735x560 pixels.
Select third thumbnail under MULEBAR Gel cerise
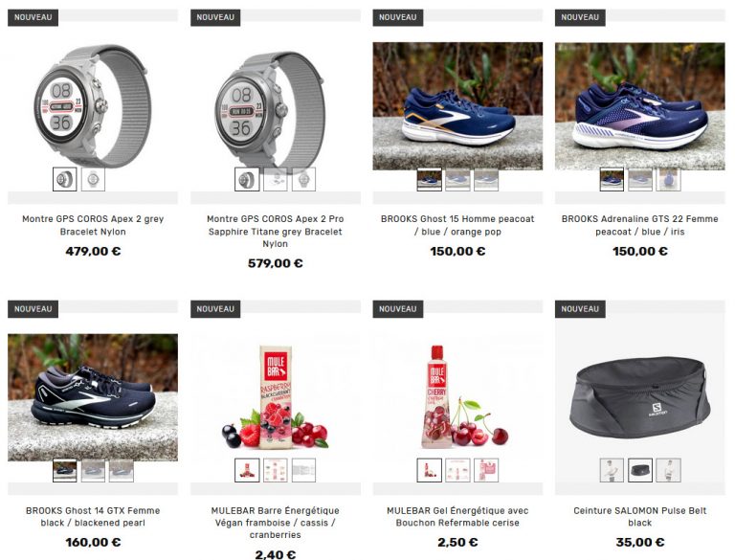pos(486,470)
